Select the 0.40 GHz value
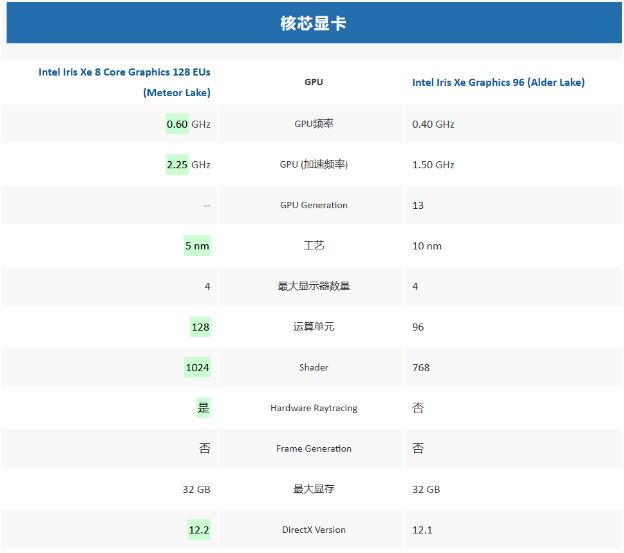The width and height of the screenshot is (624, 553). click(433, 124)
